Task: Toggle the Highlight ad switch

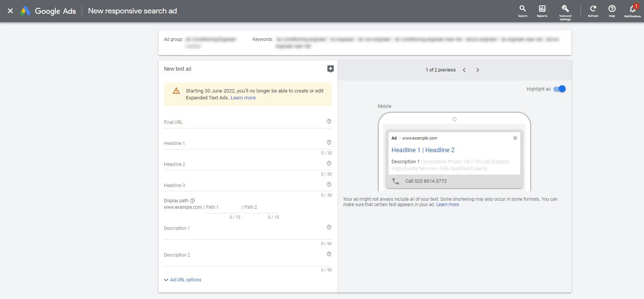Action: tap(560, 89)
